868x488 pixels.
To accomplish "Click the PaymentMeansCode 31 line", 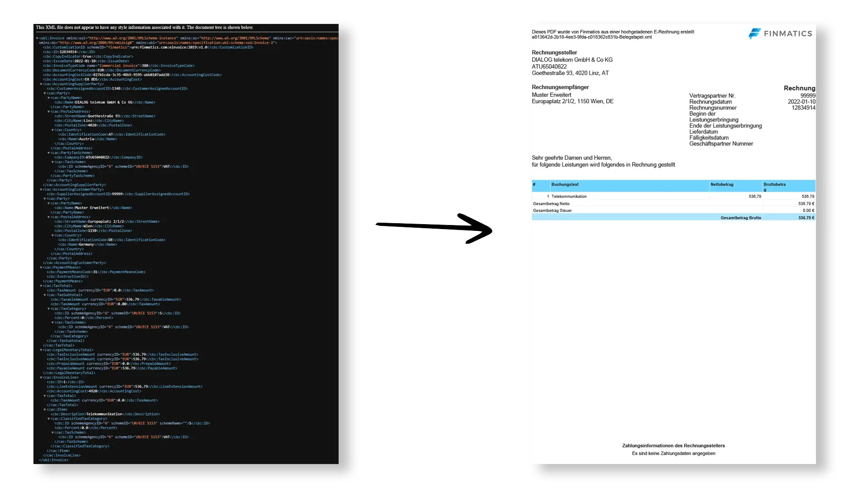I will coord(96,272).
